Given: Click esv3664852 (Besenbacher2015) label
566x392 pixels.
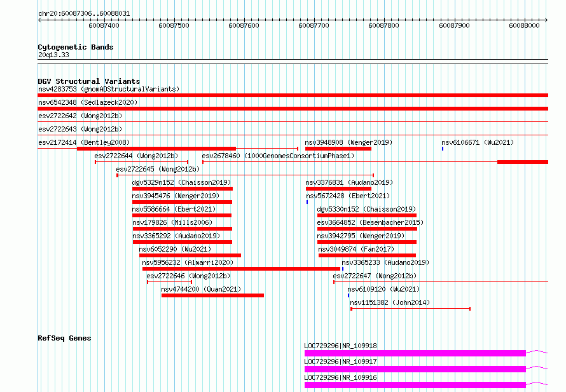Looking at the screenshot, I should tap(370, 222).
